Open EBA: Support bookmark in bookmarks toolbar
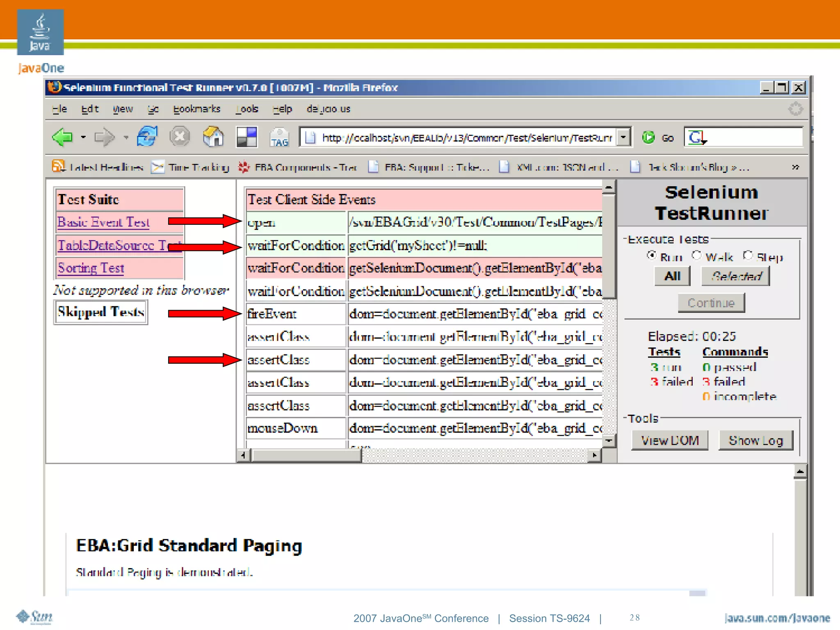This screenshot has height=630, width=840. tap(429, 167)
